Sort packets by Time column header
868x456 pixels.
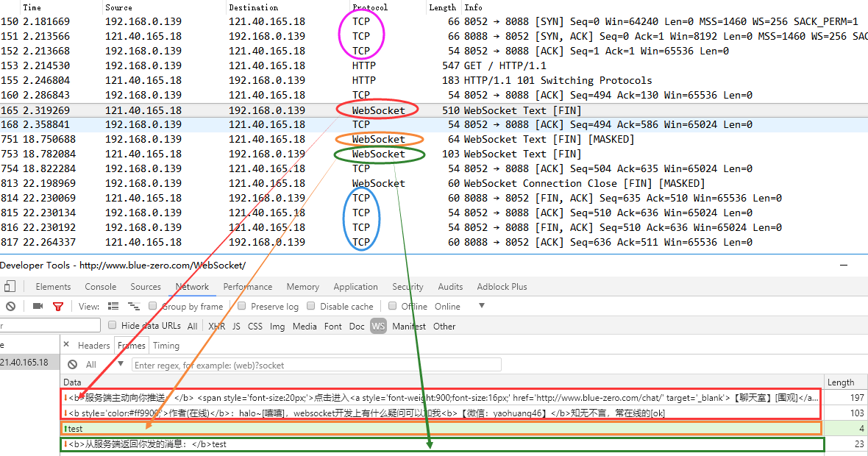(x=32, y=7)
